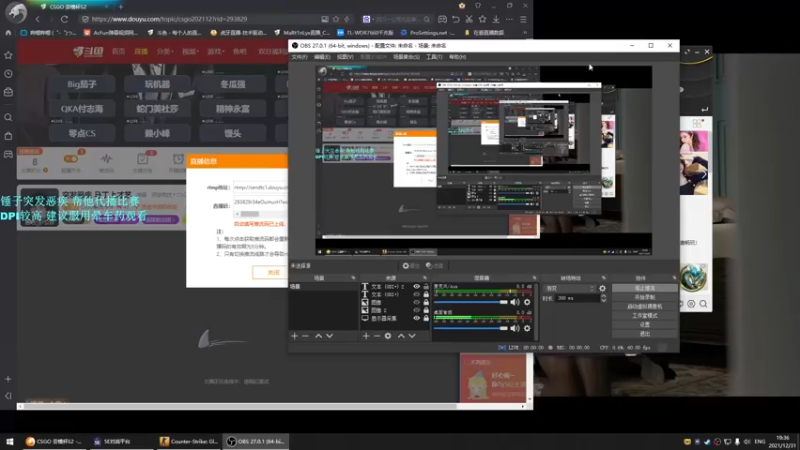Open the 分类 dropdown in the Douyu navigation

(x=164, y=52)
